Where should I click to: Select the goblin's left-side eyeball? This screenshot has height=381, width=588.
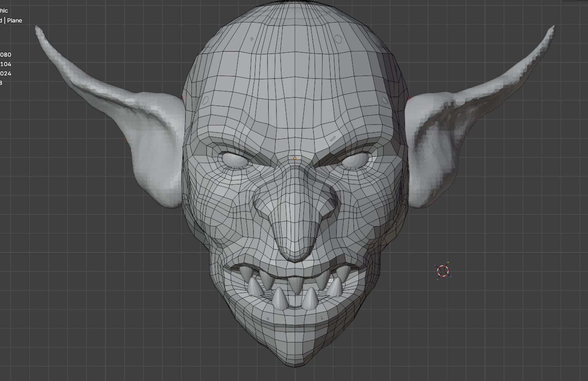[234, 160]
